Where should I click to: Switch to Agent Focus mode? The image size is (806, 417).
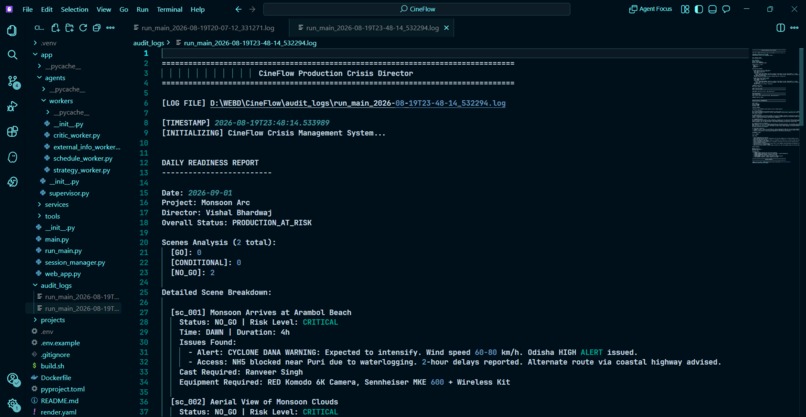tap(650, 9)
